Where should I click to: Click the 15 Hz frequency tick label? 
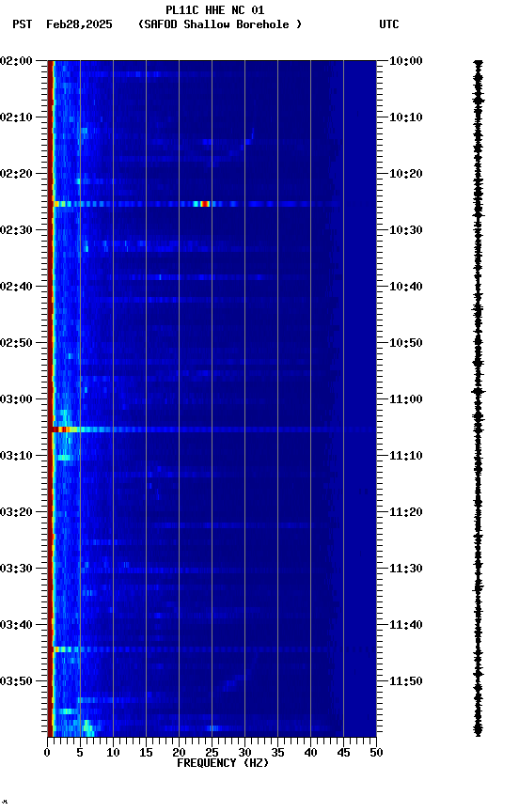coord(146,753)
